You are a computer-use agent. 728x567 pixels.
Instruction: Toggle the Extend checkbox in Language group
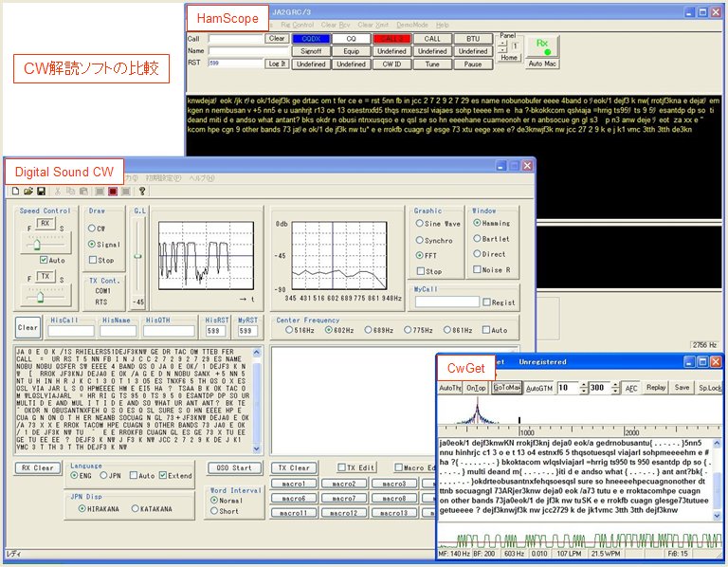pos(162,475)
